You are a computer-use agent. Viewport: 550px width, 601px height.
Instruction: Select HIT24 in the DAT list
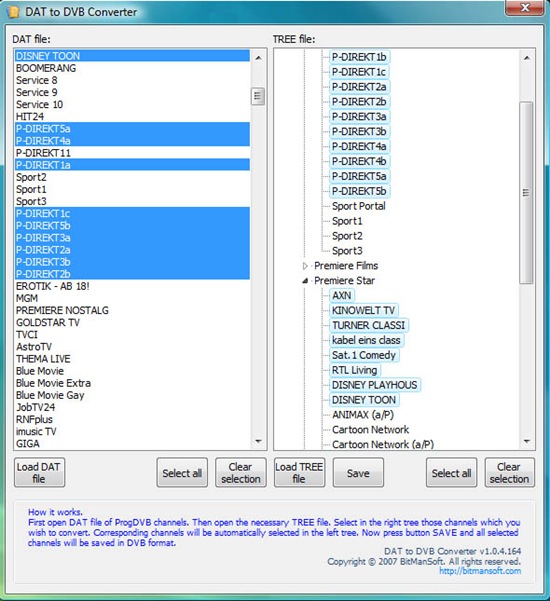[132, 117]
